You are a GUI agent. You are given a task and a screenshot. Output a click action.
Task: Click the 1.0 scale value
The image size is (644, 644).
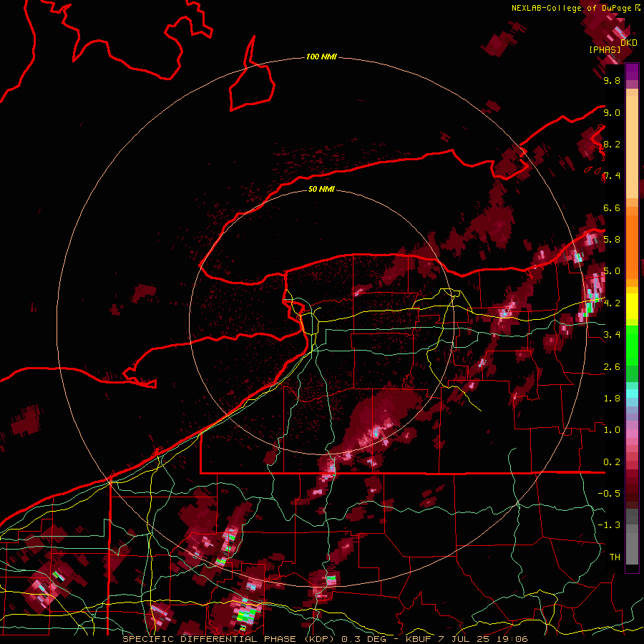tap(612, 430)
